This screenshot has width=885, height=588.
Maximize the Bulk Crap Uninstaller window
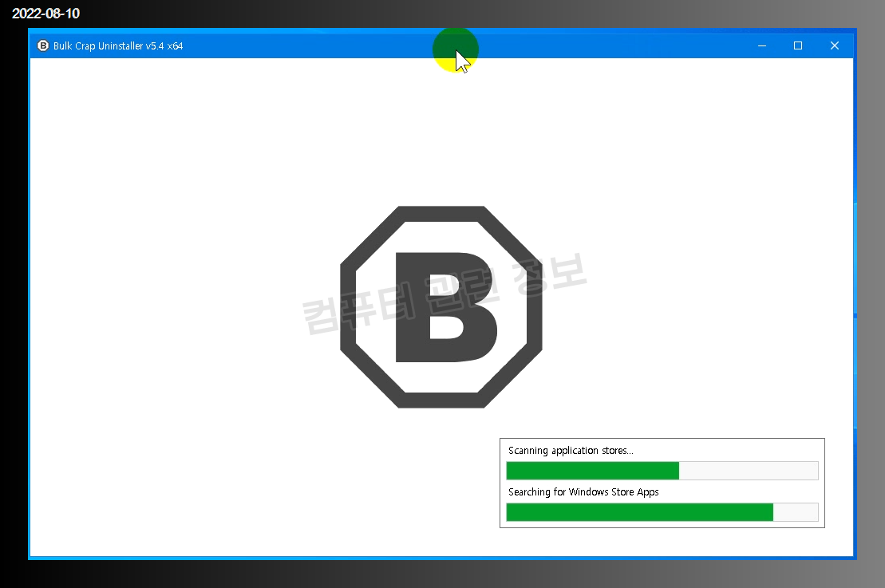[x=798, y=45]
